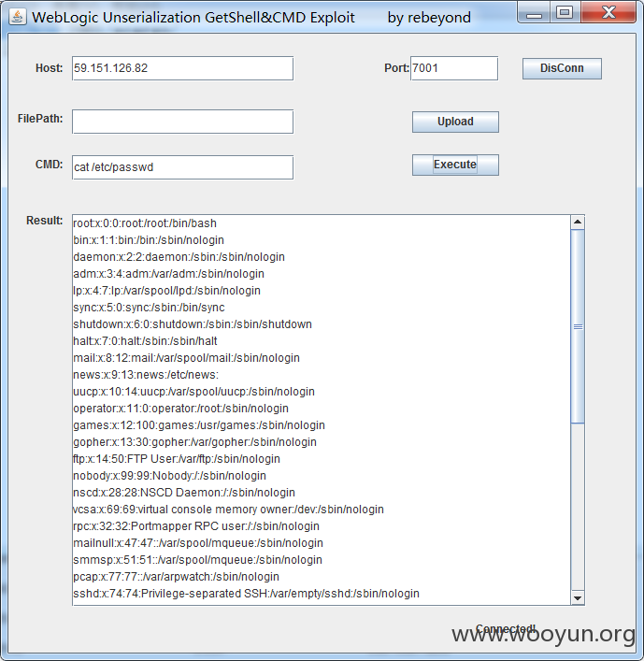Click the rpc Portmapper RPC user line

point(196,526)
